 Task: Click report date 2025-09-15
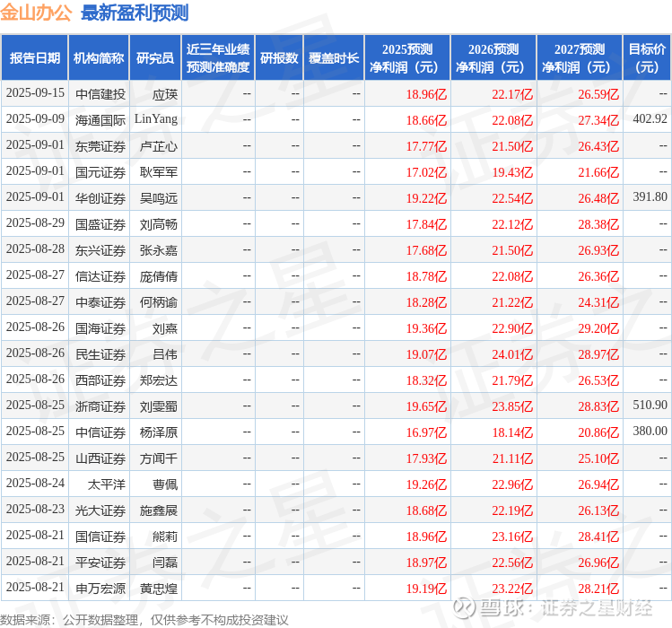35,92
